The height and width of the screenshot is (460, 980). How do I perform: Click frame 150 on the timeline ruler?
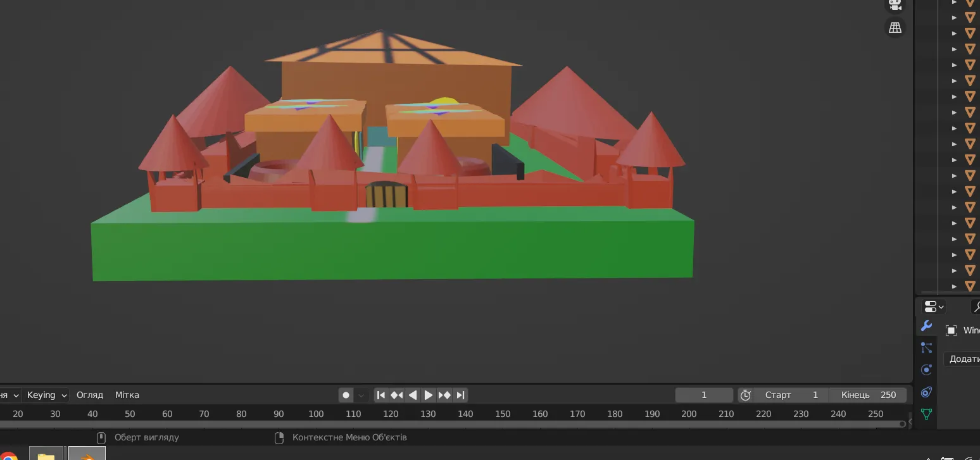[x=503, y=414]
